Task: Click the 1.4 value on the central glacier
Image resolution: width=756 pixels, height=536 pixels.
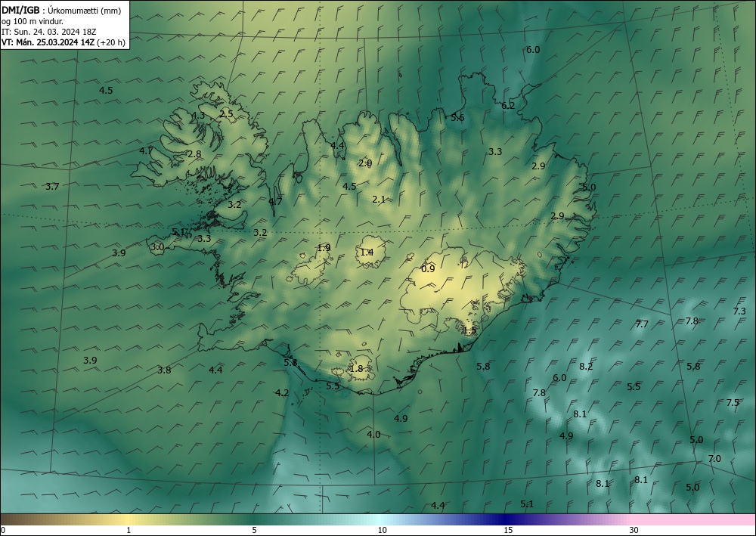Action: (x=367, y=252)
